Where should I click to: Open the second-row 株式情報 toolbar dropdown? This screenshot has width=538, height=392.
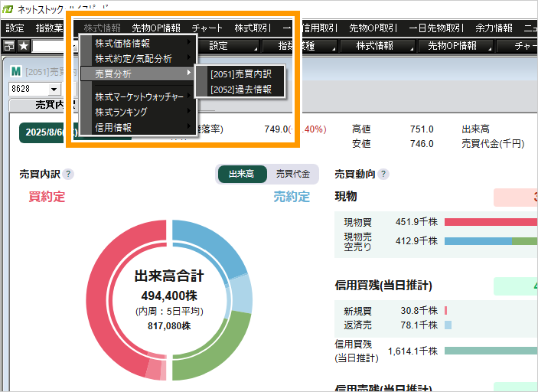(x=378, y=46)
